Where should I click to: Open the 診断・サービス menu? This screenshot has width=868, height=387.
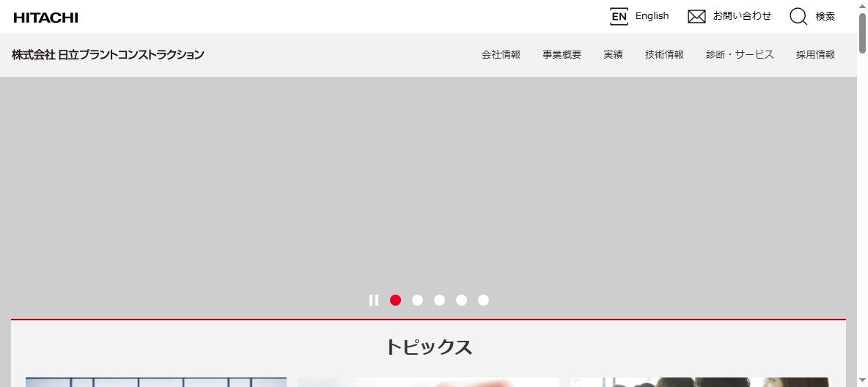tap(740, 55)
